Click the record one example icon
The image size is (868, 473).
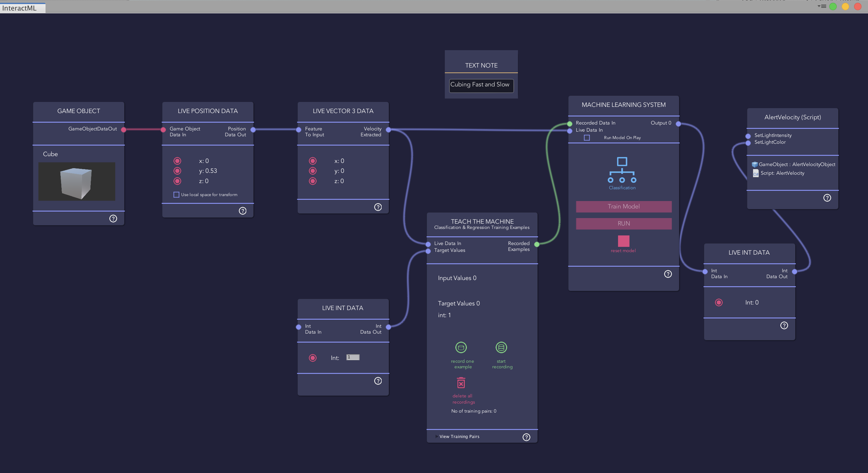point(461,347)
